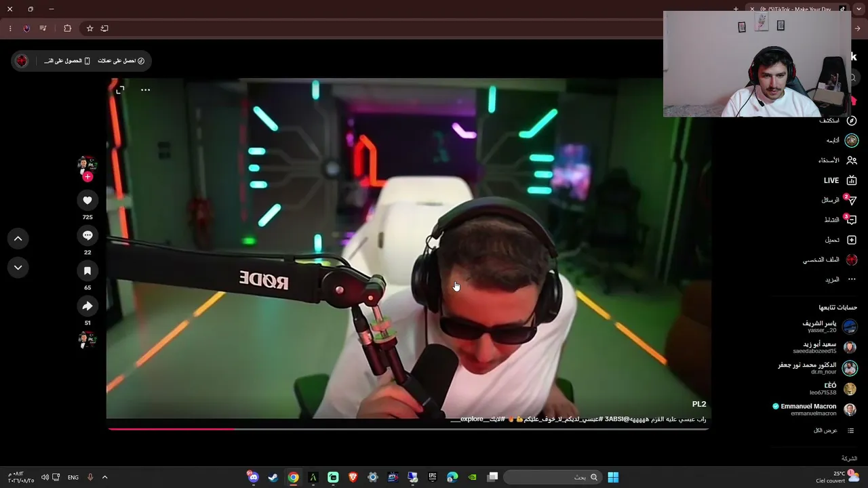Click the microphone icon in system tray

pos(90,477)
